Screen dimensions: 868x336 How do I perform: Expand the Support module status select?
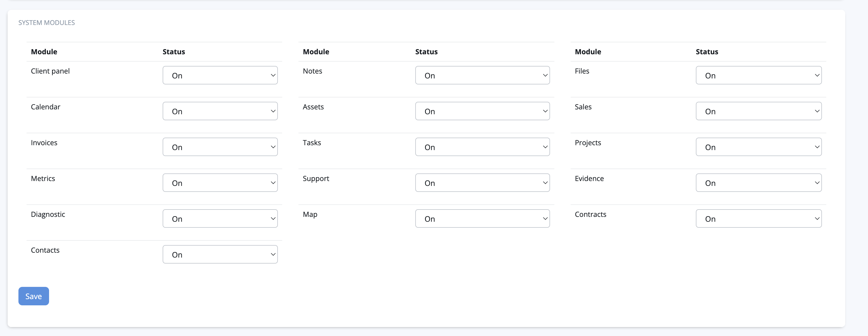(482, 182)
